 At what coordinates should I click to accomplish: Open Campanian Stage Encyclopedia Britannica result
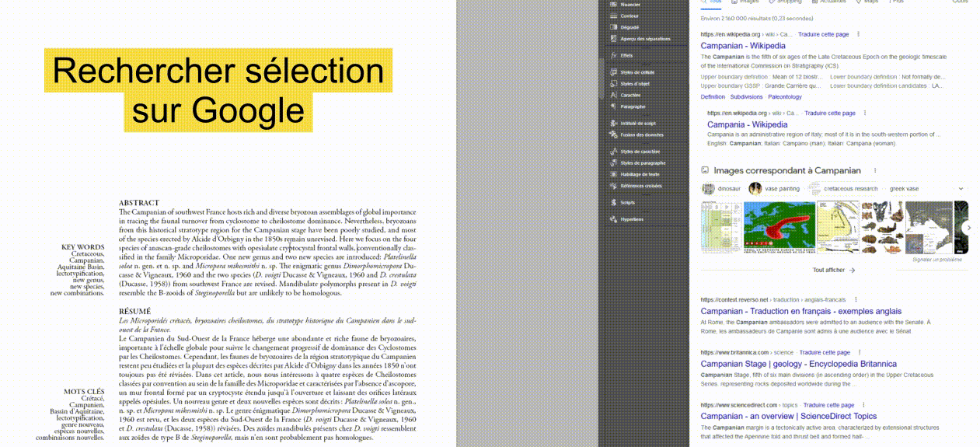799,364
